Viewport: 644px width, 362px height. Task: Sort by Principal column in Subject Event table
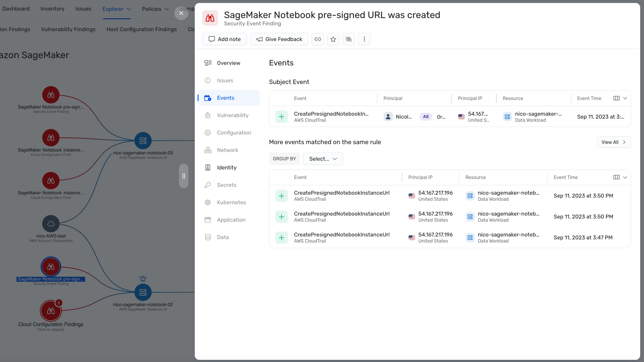coord(393,98)
